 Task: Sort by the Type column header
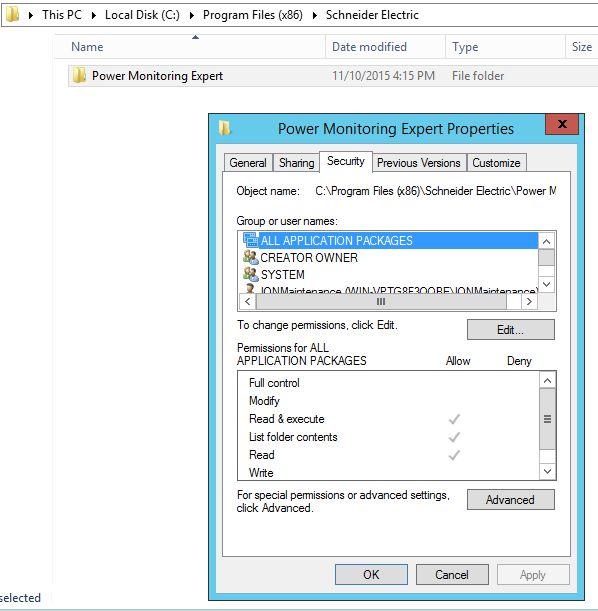pyautogui.click(x=505, y=47)
